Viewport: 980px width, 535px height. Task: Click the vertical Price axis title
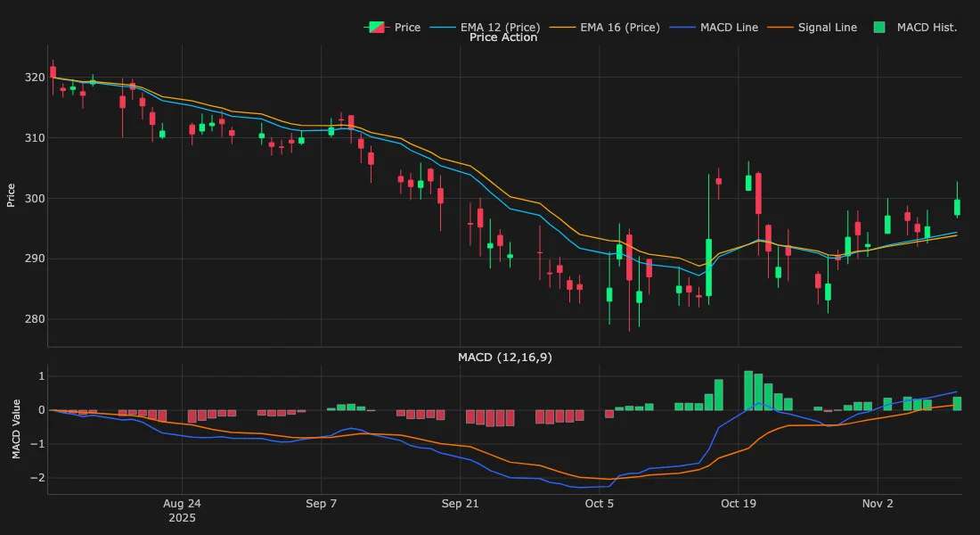coord(11,195)
